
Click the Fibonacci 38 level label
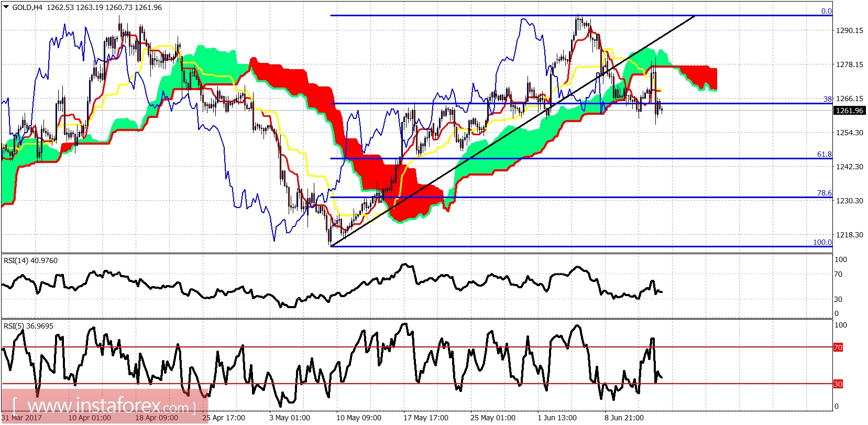click(x=828, y=99)
